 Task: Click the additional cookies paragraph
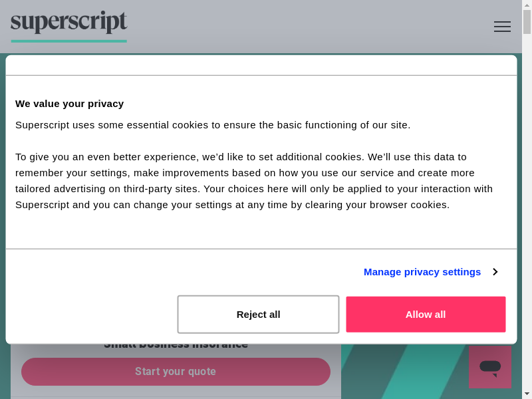tap(253, 181)
